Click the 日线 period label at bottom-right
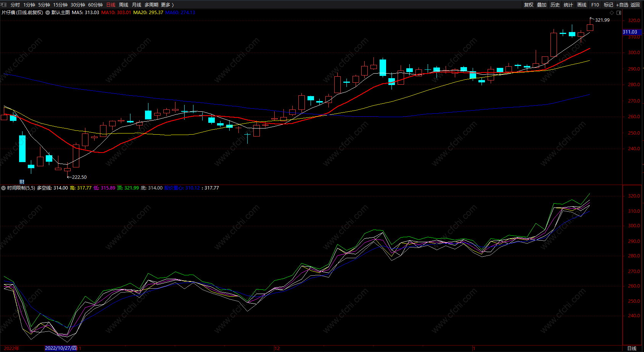Image resolution: width=644 pixels, height=352 pixels. pyautogui.click(x=632, y=349)
